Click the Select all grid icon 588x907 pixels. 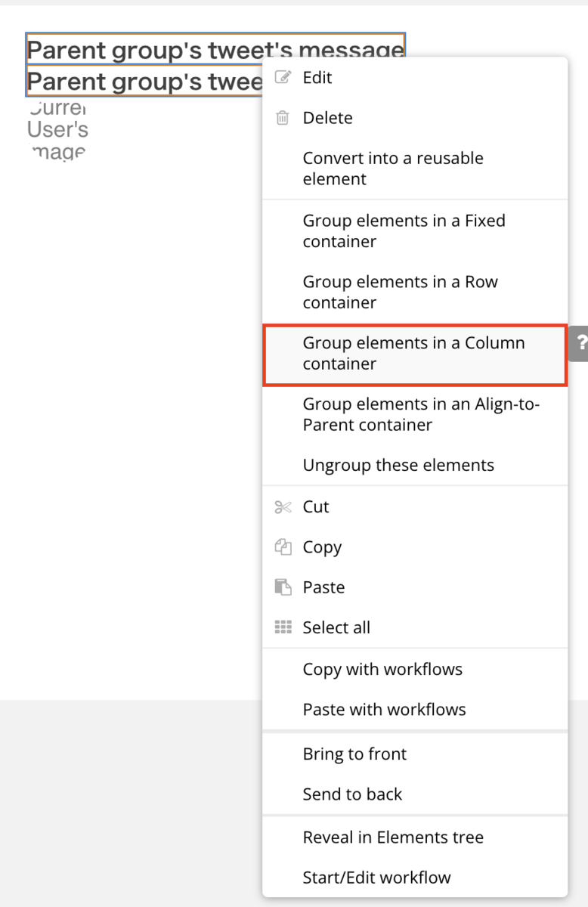pyautogui.click(x=283, y=627)
